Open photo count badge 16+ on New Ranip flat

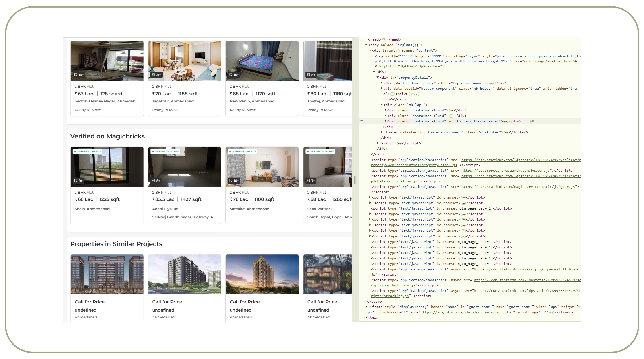pyautogui.click(x=234, y=75)
